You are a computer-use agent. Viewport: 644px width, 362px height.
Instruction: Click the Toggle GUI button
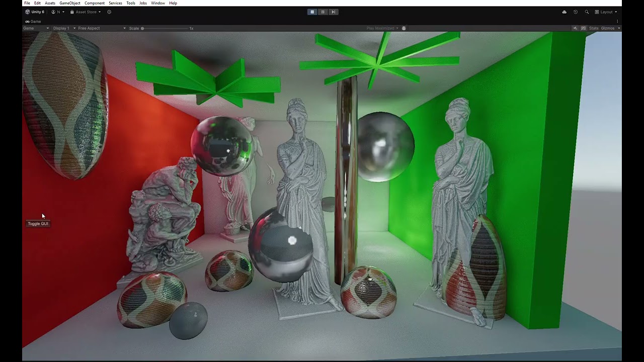tap(38, 224)
